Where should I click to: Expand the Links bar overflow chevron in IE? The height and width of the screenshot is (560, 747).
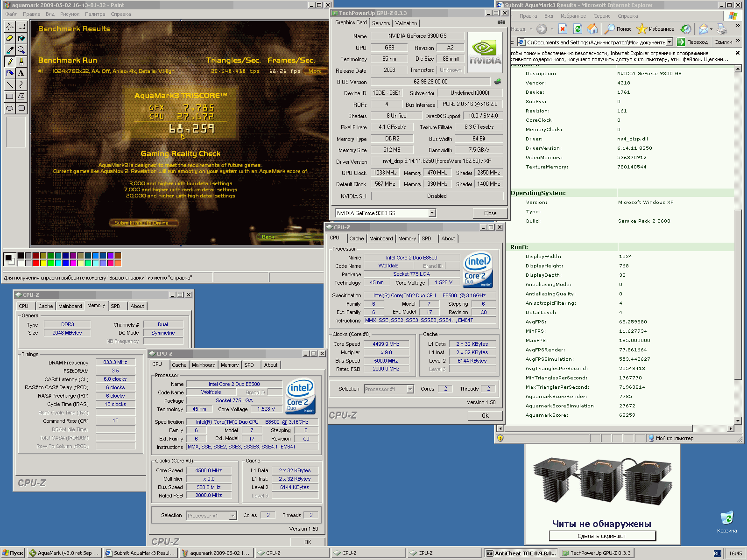click(738, 41)
